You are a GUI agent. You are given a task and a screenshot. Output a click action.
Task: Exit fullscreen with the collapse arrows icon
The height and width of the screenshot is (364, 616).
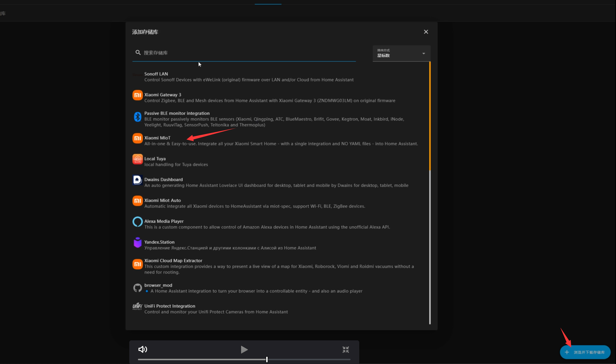click(x=346, y=349)
